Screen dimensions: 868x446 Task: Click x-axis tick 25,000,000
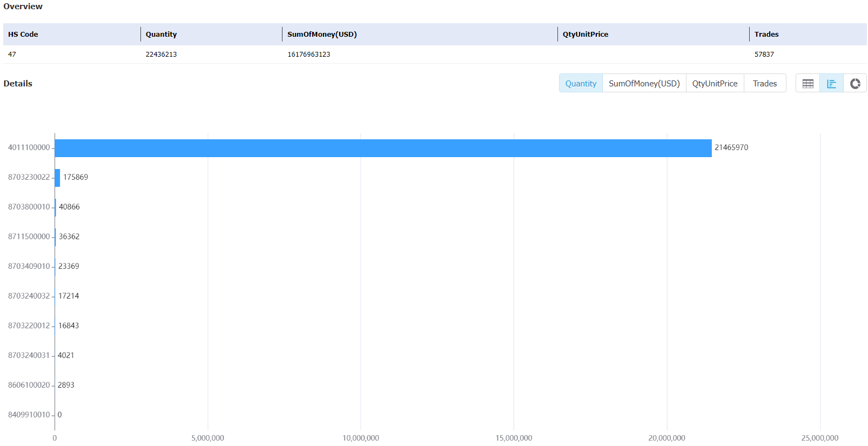click(x=820, y=438)
